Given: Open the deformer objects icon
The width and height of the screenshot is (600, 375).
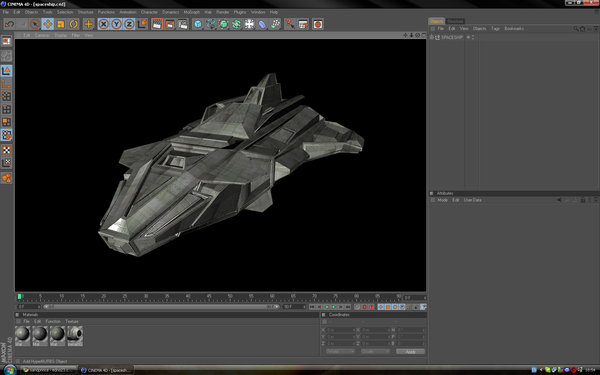Looking at the screenshot, I should pyautogui.click(x=262, y=24).
